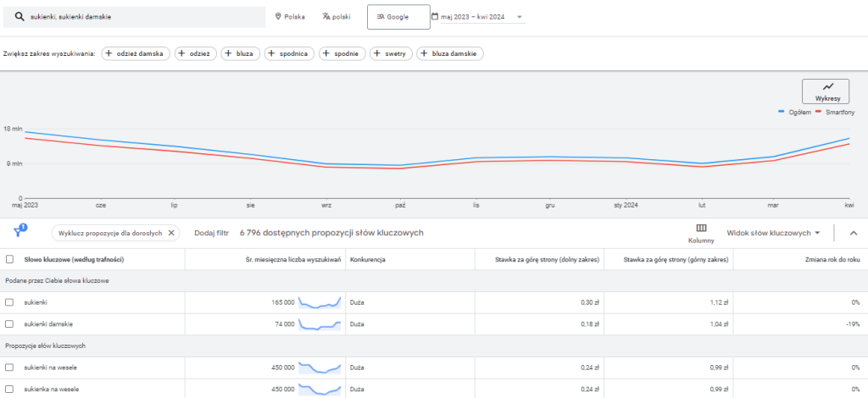Toggle the Ogółem blue legend entry
Screen dimensions: 868x398
794,113
